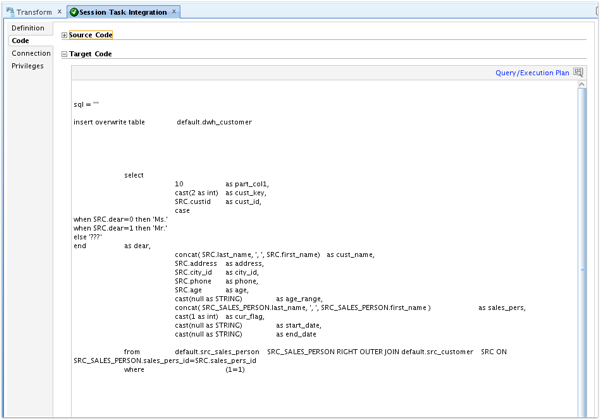The width and height of the screenshot is (600, 420).
Task: Click 'default.src_sales_person' in from clause
Action: click(217, 352)
